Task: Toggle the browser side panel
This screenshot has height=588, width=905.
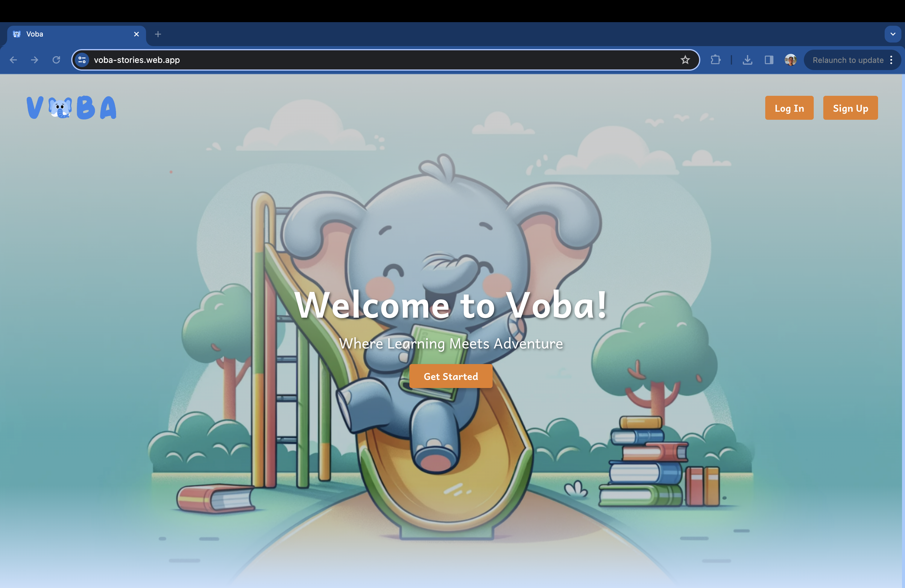Action: 769,60
